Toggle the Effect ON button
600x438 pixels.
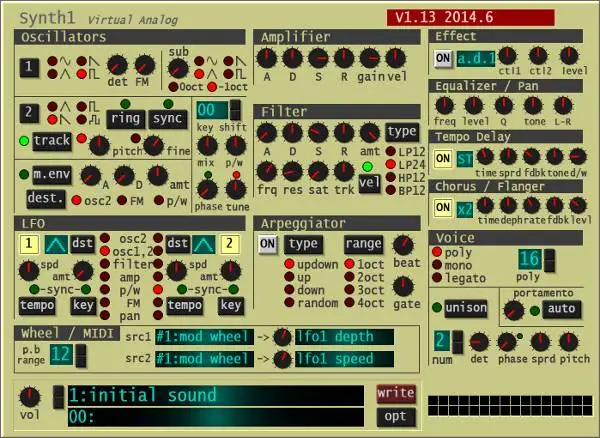(x=443, y=58)
